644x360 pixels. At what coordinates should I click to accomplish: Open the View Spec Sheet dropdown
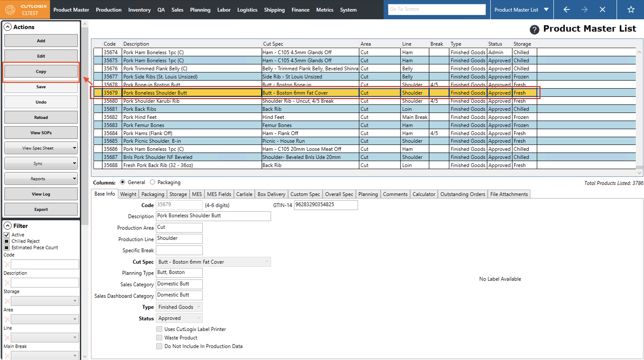pos(41,148)
